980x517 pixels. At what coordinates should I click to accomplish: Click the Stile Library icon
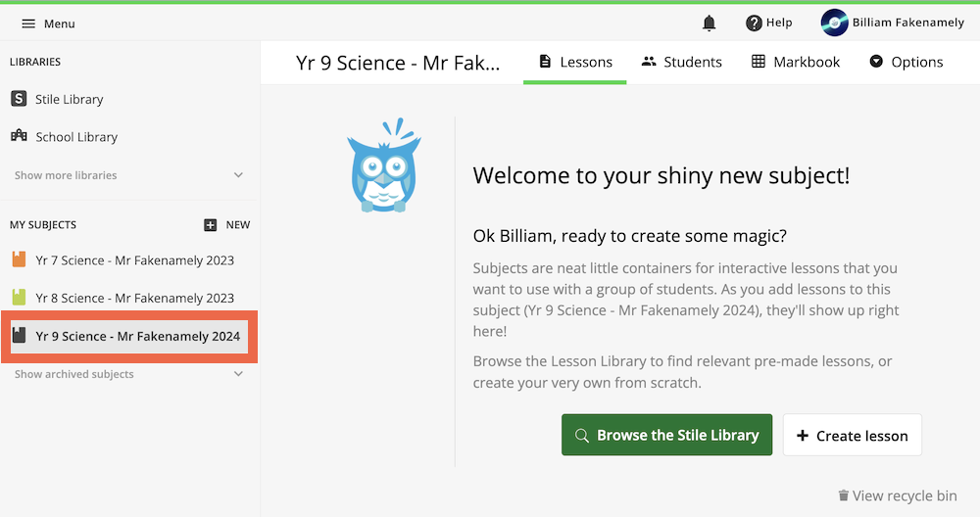pyautogui.click(x=19, y=99)
